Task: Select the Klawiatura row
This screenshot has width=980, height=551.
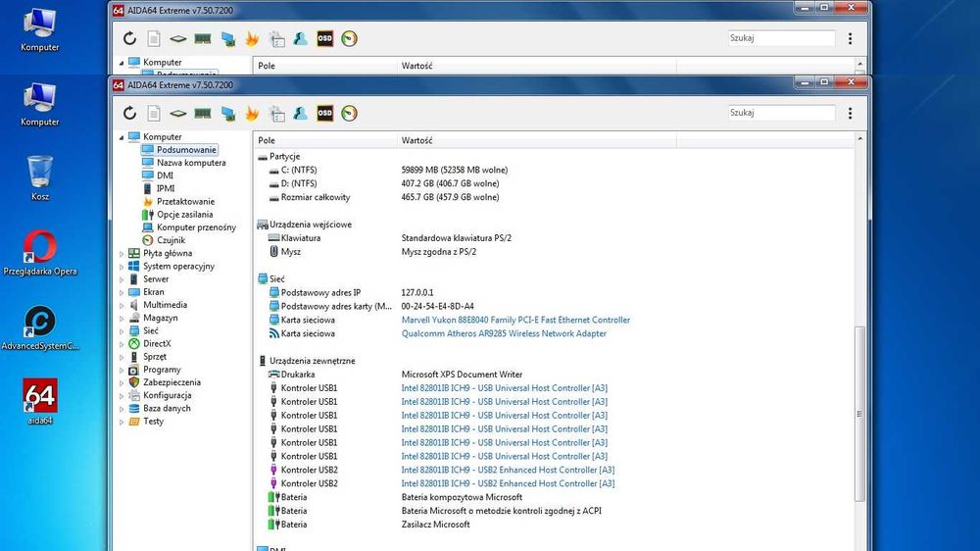Action: click(x=553, y=238)
